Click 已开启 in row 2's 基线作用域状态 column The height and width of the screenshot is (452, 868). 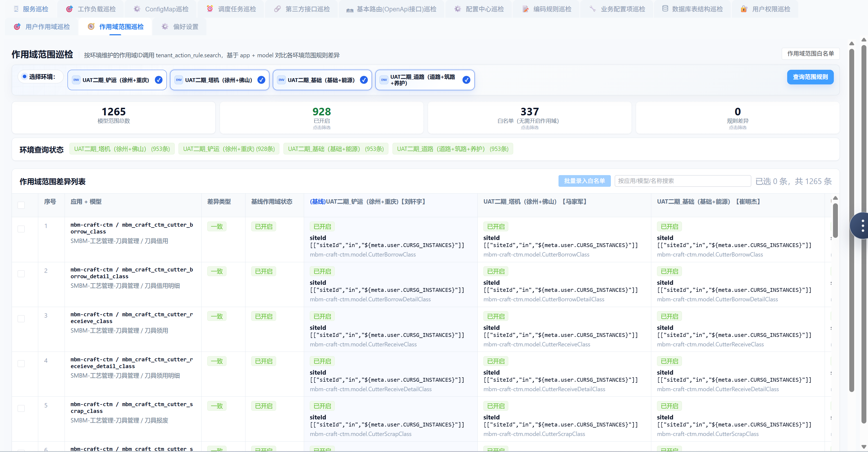click(263, 271)
